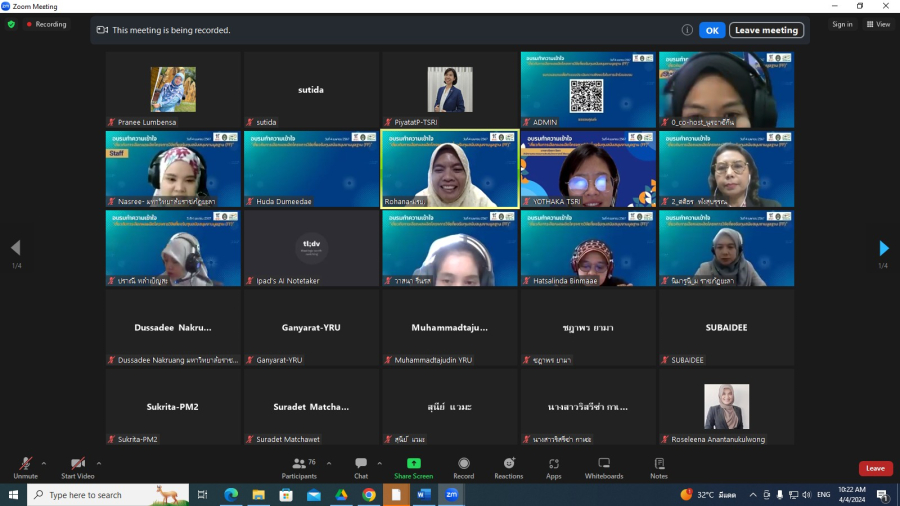Click the taskbar search box
Screen dimensions: 900x506
pyautogui.click(x=108, y=495)
